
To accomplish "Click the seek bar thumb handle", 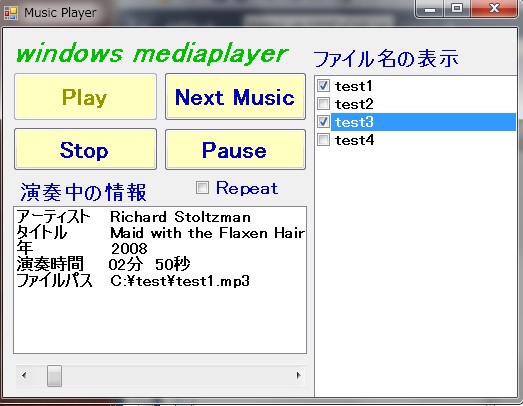I will coord(54,376).
